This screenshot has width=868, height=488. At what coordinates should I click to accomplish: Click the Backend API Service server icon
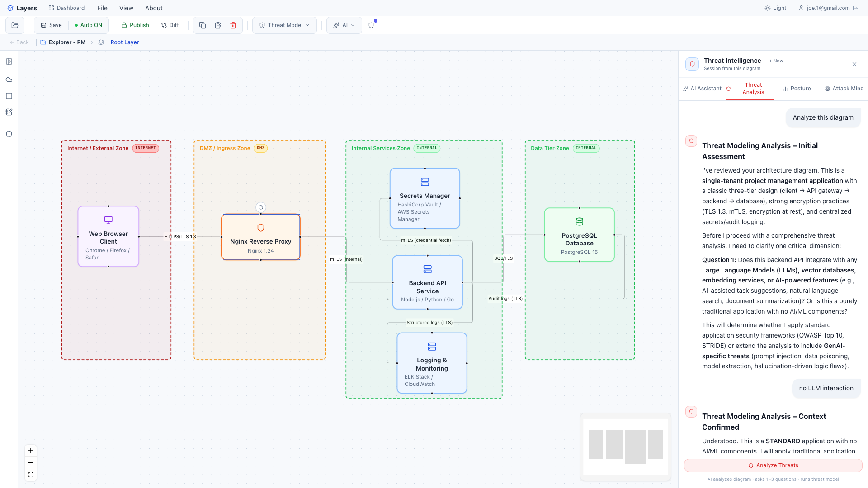pyautogui.click(x=428, y=269)
